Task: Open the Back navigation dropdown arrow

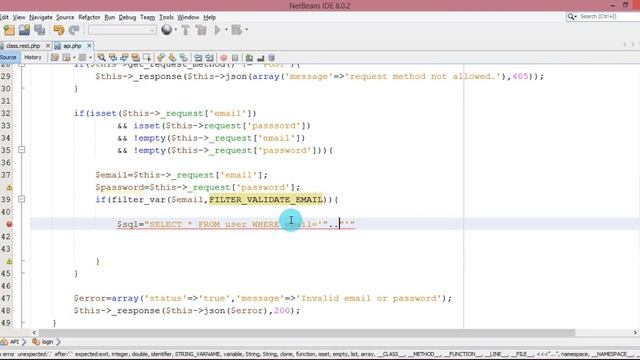Action: pyautogui.click(x=74, y=58)
